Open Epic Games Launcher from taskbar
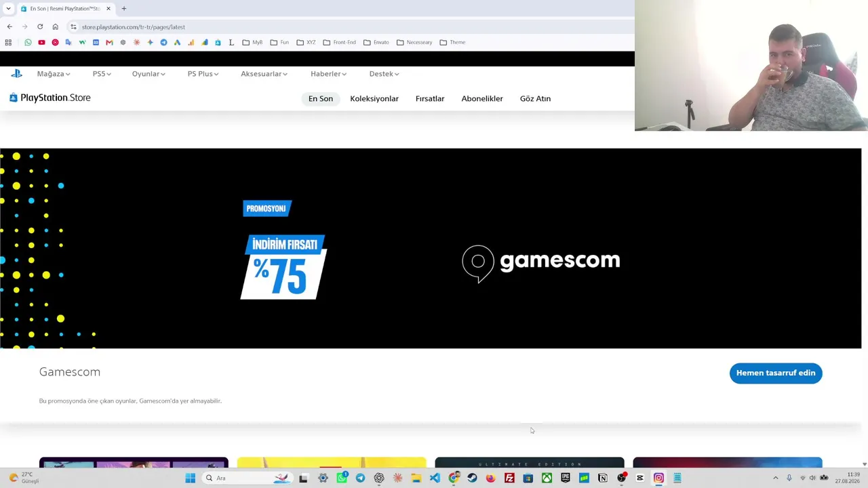Image resolution: width=868 pixels, height=488 pixels. pyautogui.click(x=566, y=479)
